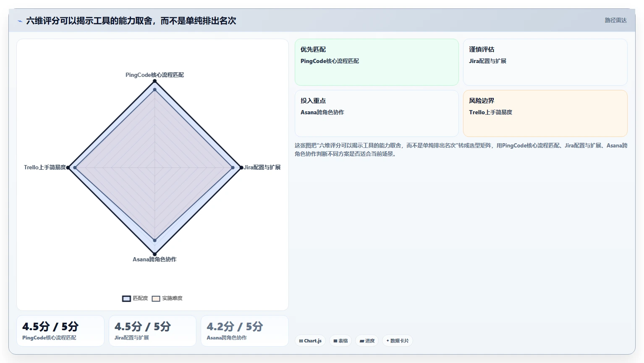
Task: Toggle the 匹配度 legend swatch
Action: click(126, 299)
